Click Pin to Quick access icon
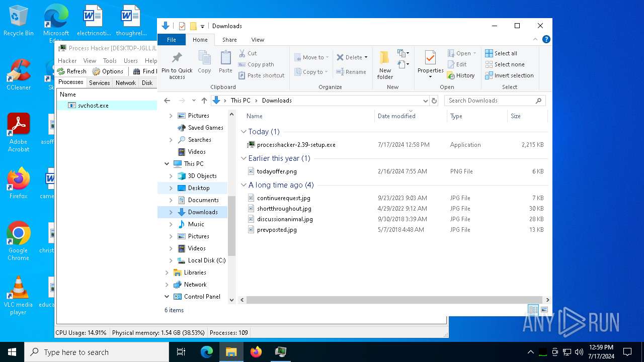The width and height of the screenshot is (644, 362). (x=177, y=65)
